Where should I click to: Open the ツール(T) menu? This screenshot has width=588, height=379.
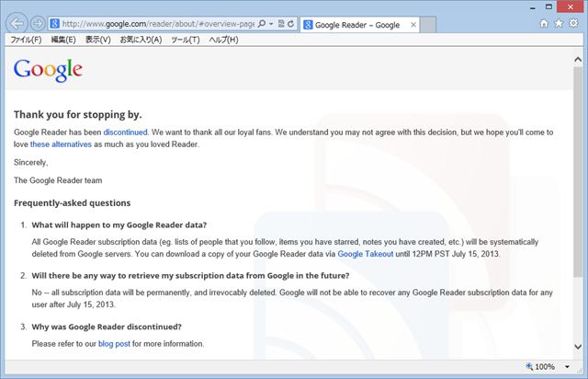pos(186,40)
